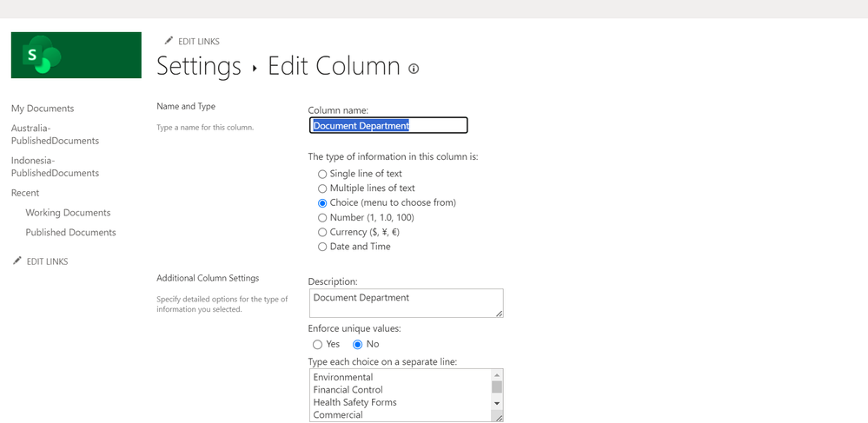Click the SharePoint site logo
Screen dimensions: 868x423
76,56
